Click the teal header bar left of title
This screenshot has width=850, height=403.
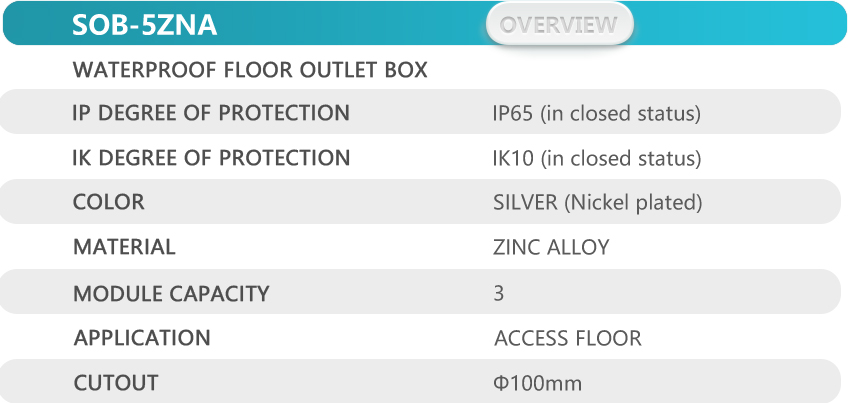[x=37, y=23]
